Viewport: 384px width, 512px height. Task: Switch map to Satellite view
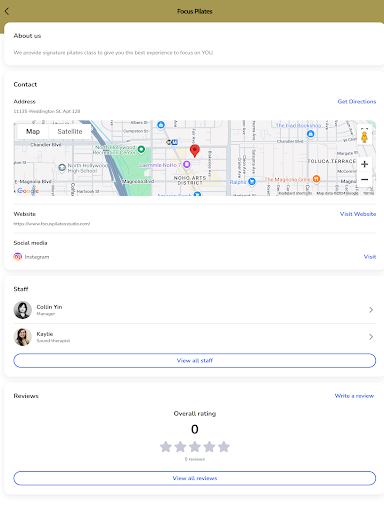coord(70,132)
